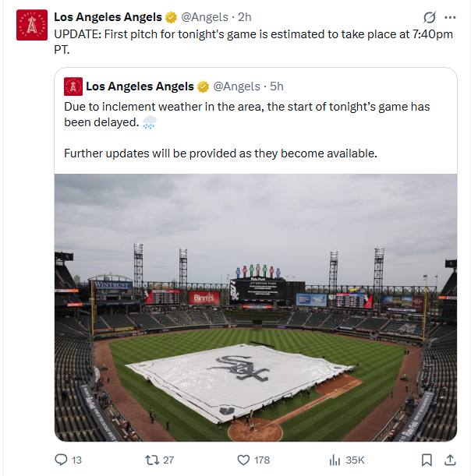Open Grok explain icon at top right

click(x=429, y=17)
